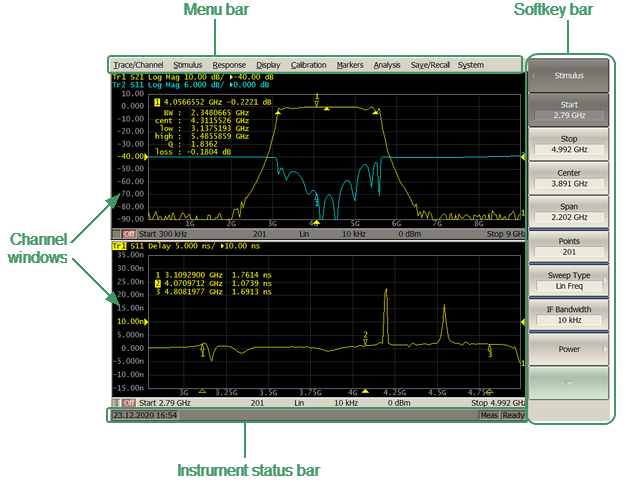Click marker 1 on the S21 trace
The height and width of the screenshot is (488, 626).
click(x=317, y=100)
